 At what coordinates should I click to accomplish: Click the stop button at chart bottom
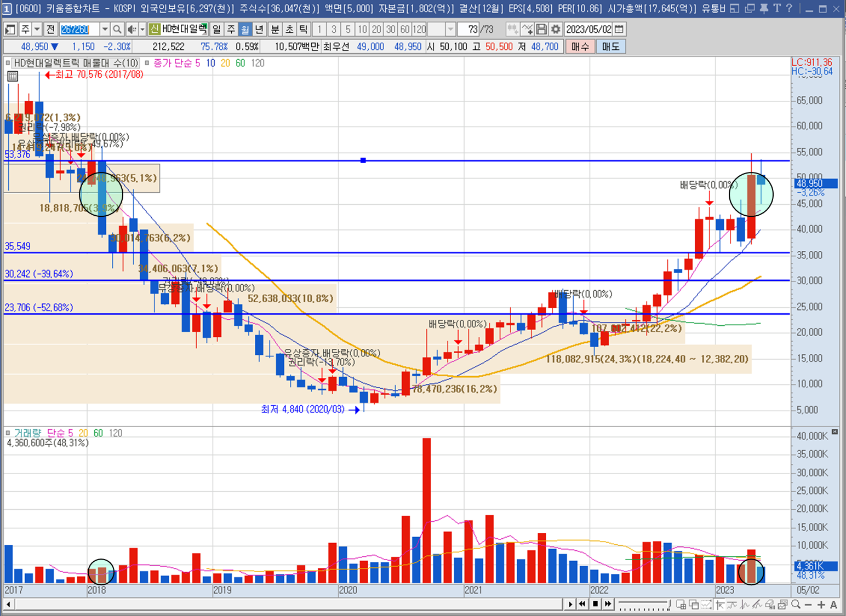(595, 605)
